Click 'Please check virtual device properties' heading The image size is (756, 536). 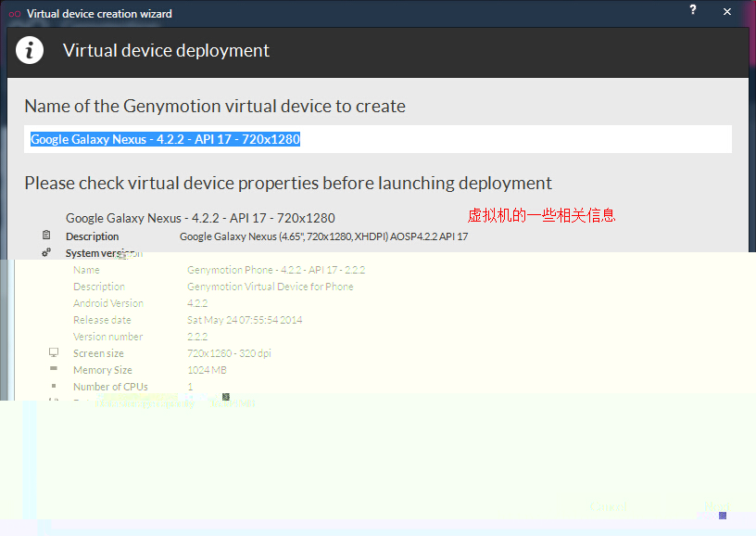[x=288, y=184]
